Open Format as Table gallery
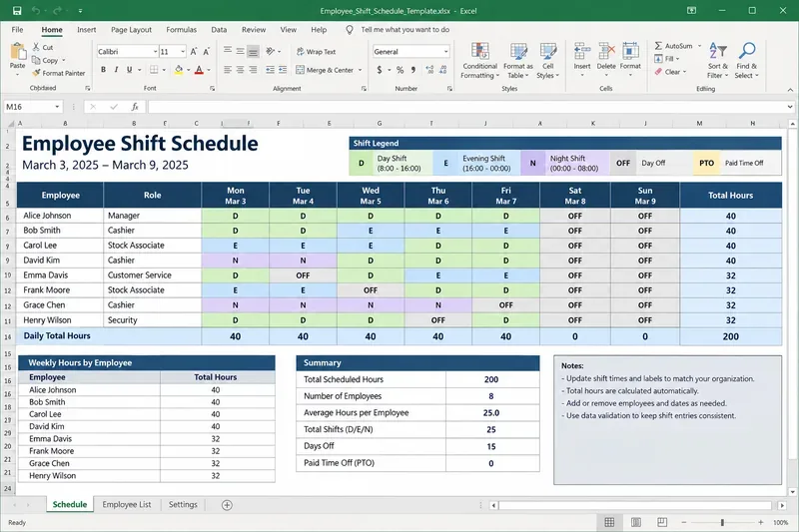799x532 pixels. coord(517,61)
